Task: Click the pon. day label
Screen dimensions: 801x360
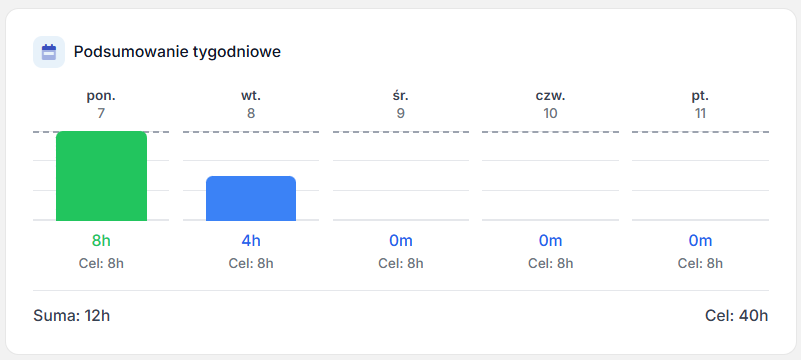Action: (x=101, y=95)
